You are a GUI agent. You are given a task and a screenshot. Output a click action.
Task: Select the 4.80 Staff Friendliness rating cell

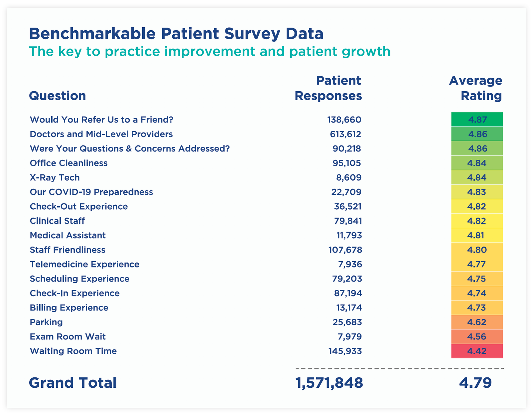(x=477, y=250)
